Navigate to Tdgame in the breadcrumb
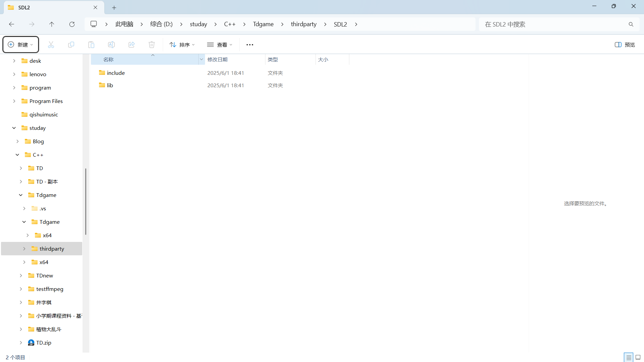644x362 pixels. pos(263,24)
